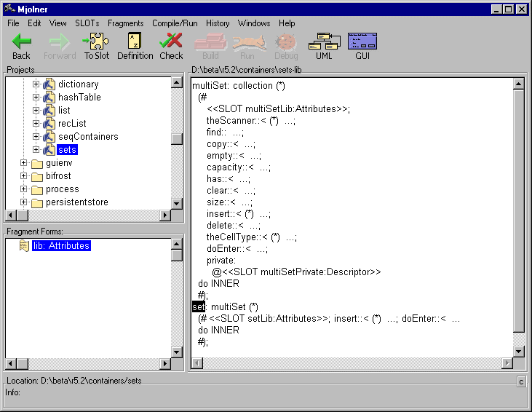
Task: Expand the dictionary tree node
Action: (x=36, y=84)
